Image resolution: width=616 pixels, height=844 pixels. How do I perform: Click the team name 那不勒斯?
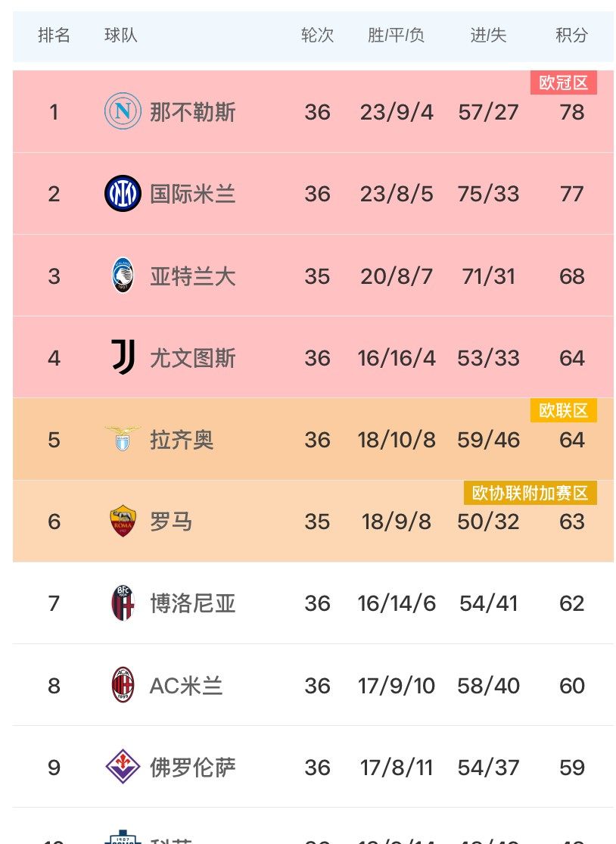pyautogui.click(x=193, y=111)
